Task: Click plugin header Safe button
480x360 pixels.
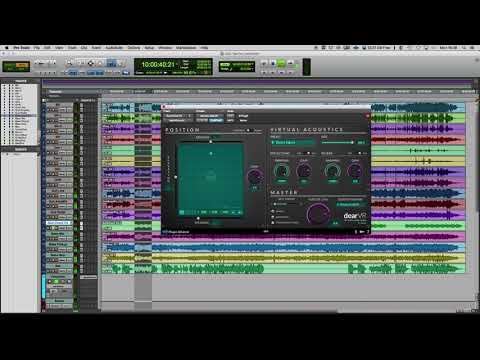Action: pyautogui.click(x=230, y=120)
